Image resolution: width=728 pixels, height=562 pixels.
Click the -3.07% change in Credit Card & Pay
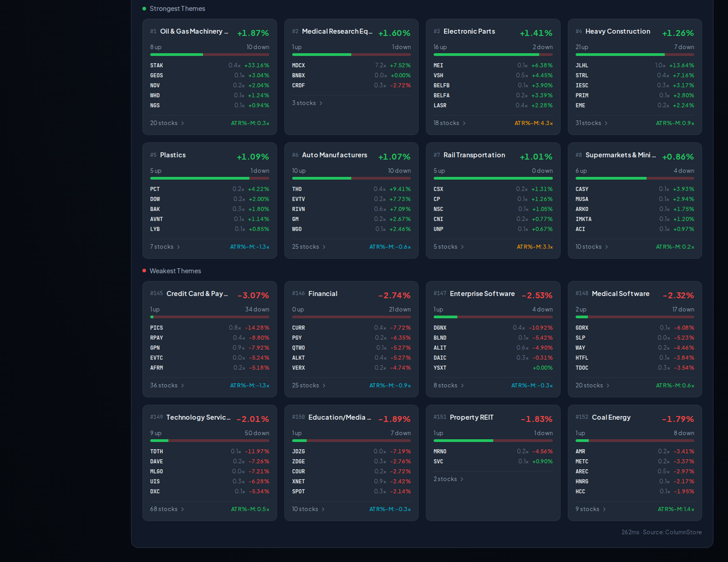point(253,296)
